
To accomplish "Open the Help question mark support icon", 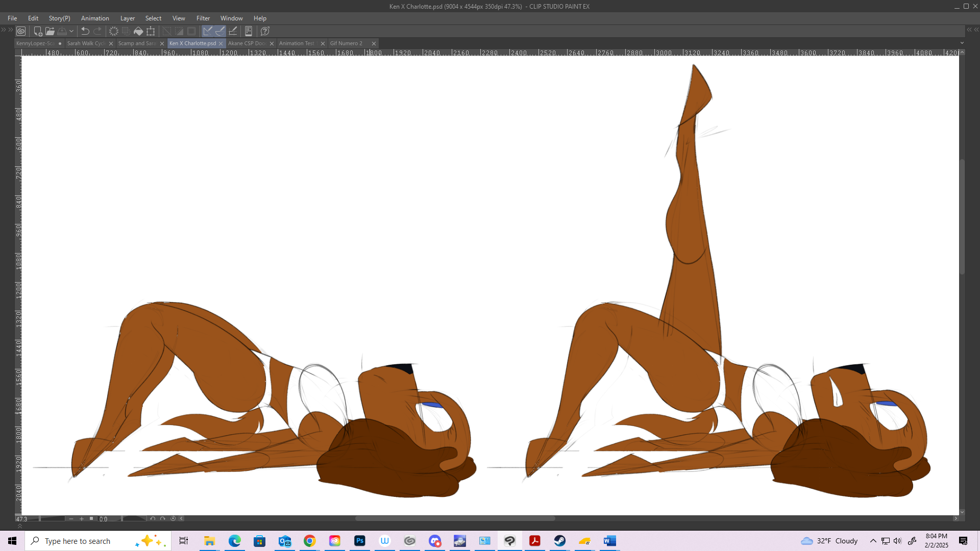I will click(265, 31).
